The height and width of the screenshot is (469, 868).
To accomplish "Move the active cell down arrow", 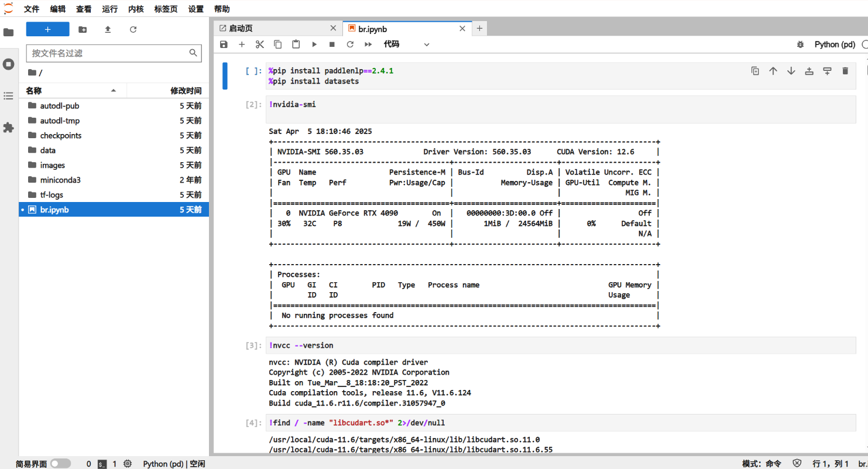I will (x=791, y=71).
